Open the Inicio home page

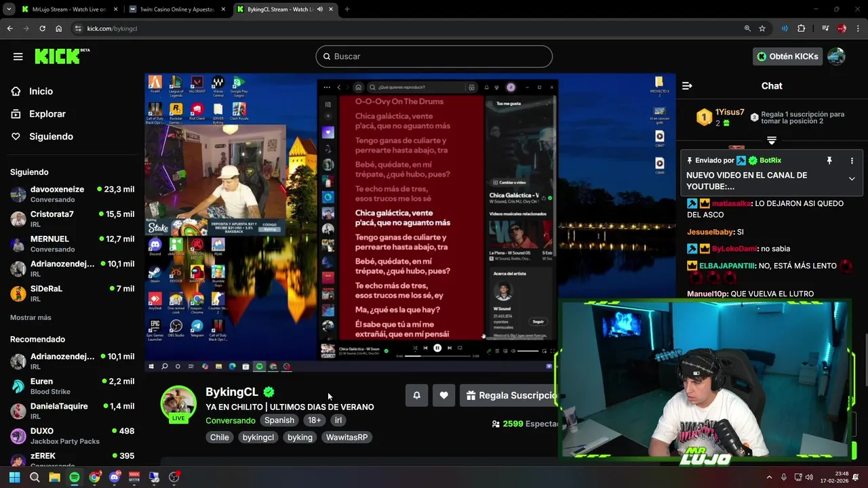point(41,91)
